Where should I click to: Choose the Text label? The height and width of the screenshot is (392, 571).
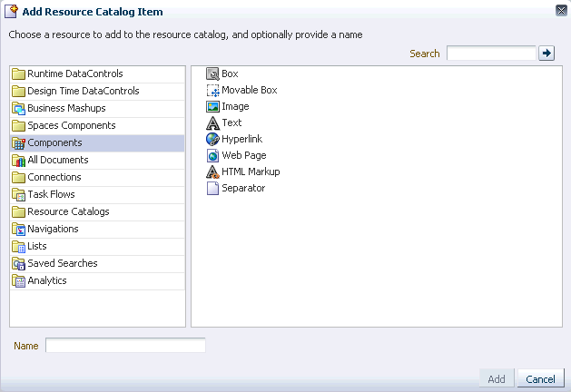coord(231,123)
